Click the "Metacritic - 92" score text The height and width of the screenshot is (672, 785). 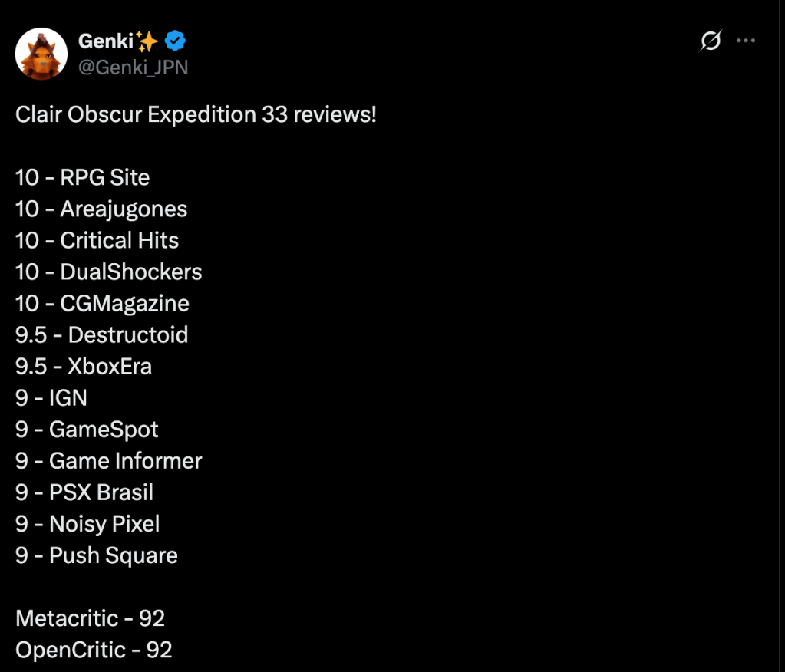click(x=90, y=618)
